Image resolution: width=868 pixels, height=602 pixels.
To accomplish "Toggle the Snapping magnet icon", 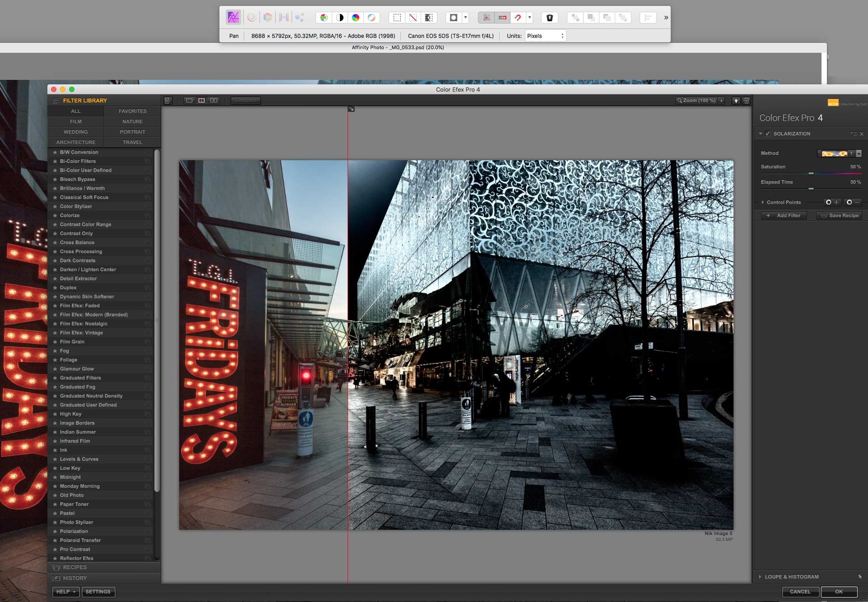I will pyautogui.click(x=518, y=18).
